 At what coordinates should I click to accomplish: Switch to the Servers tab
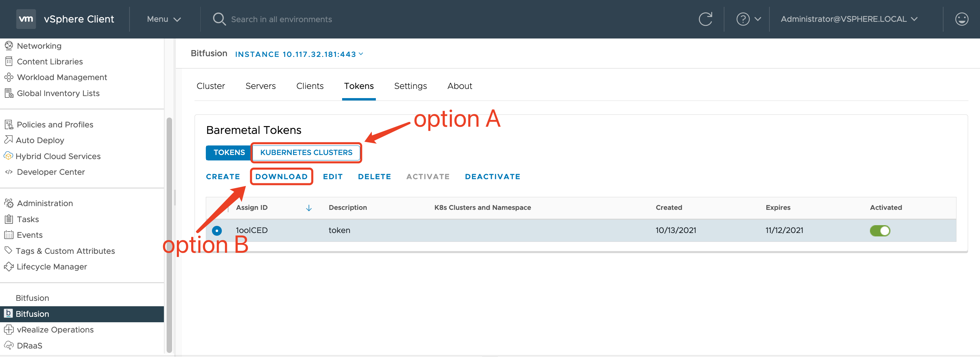click(x=260, y=86)
